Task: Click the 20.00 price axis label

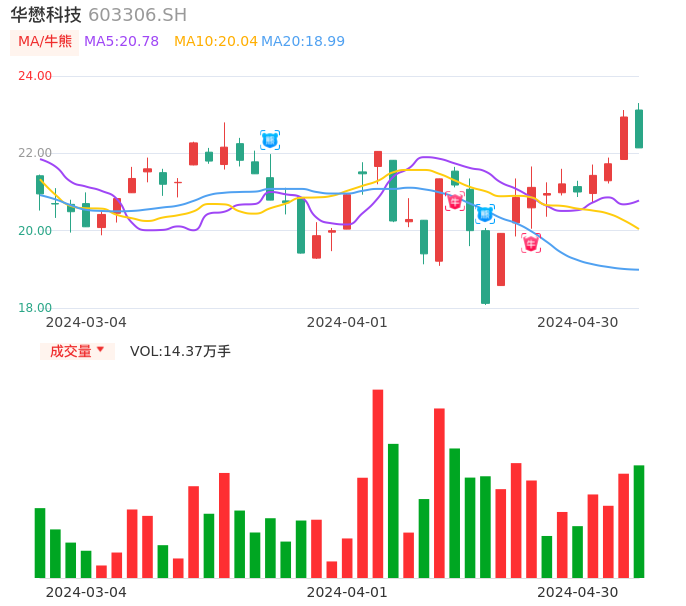Action: point(35,231)
